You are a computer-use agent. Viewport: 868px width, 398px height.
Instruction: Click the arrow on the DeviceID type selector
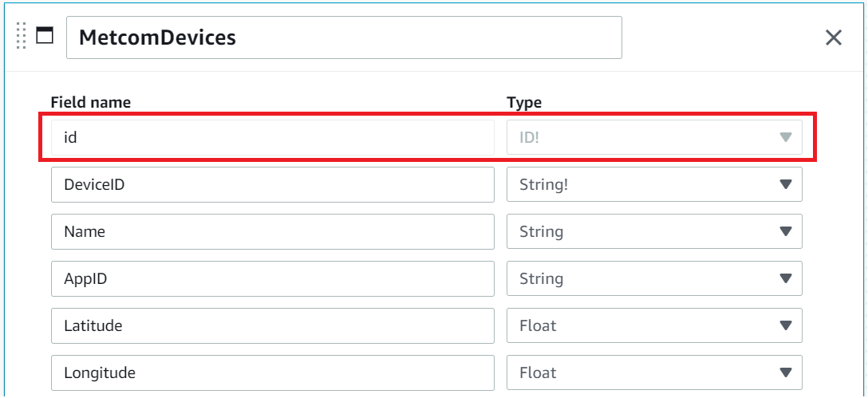(785, 185)
